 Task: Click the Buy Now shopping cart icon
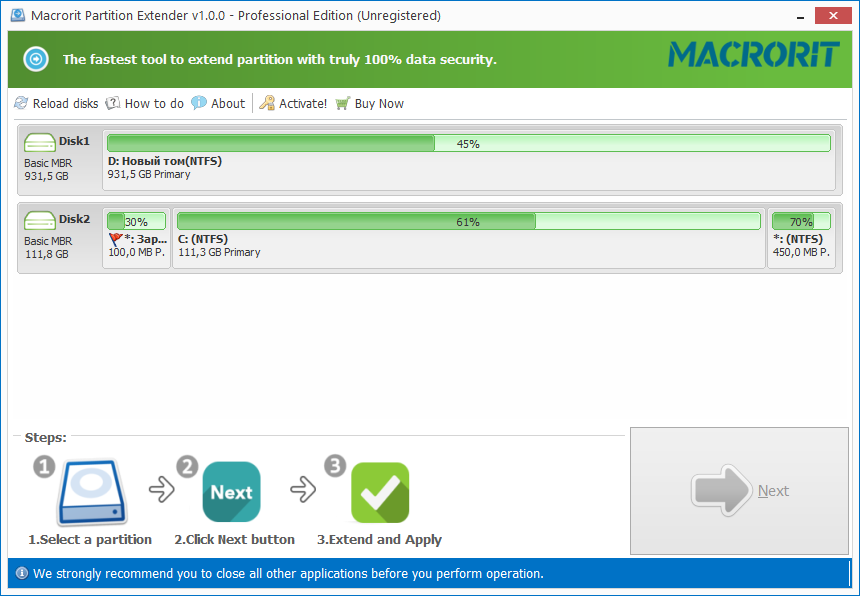click(x=341, y=103)
